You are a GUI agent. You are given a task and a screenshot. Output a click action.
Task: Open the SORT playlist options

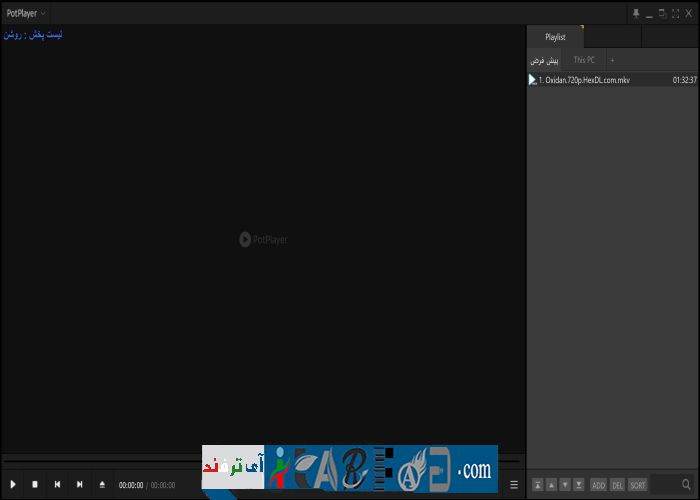[638, 484]
